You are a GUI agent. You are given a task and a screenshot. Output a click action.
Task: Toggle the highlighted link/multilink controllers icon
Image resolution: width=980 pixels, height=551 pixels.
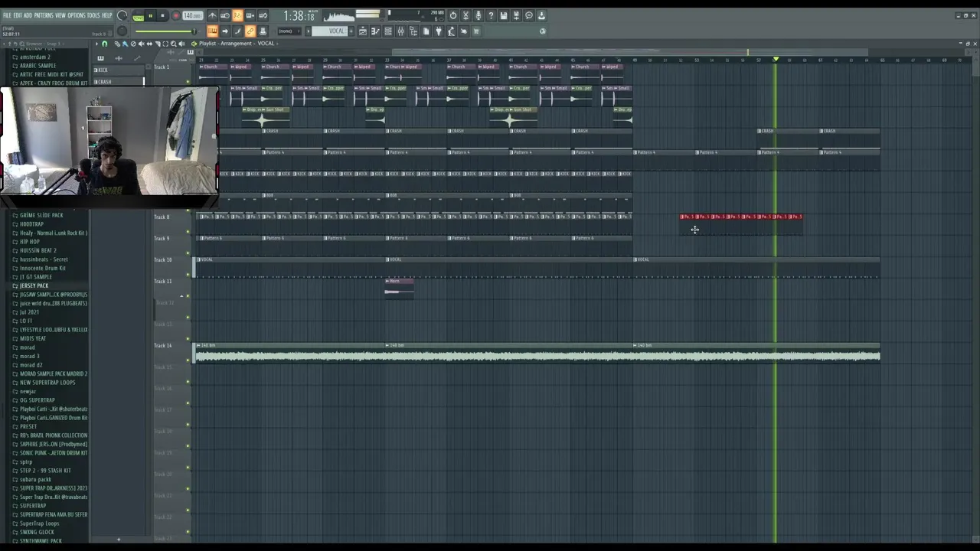tap(250, 31)
